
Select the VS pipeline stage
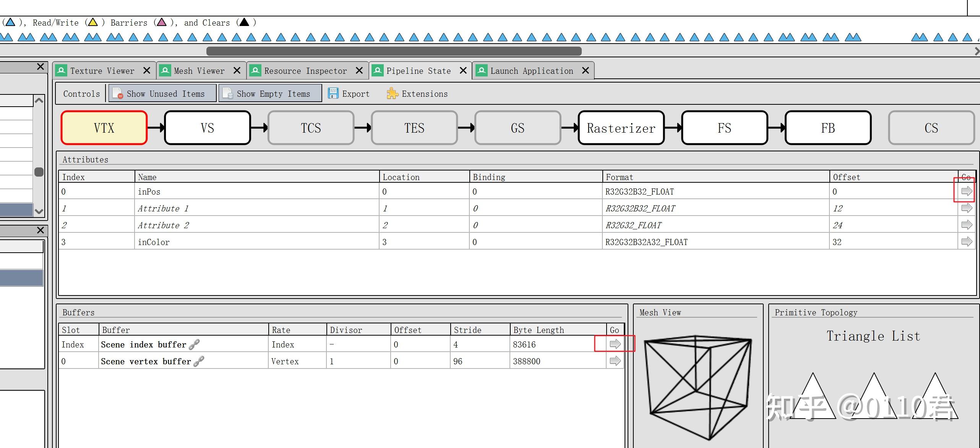(x=207, y=128)
